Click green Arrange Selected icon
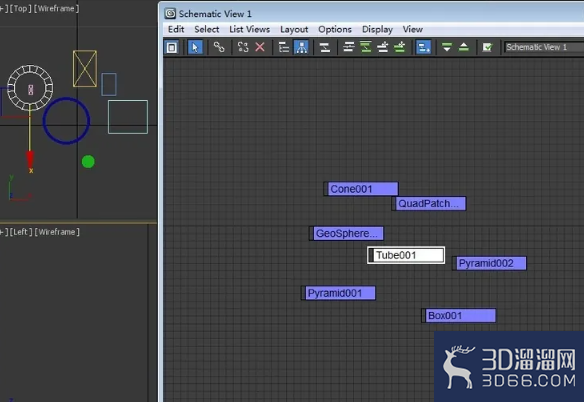 [x=366, y=47]
